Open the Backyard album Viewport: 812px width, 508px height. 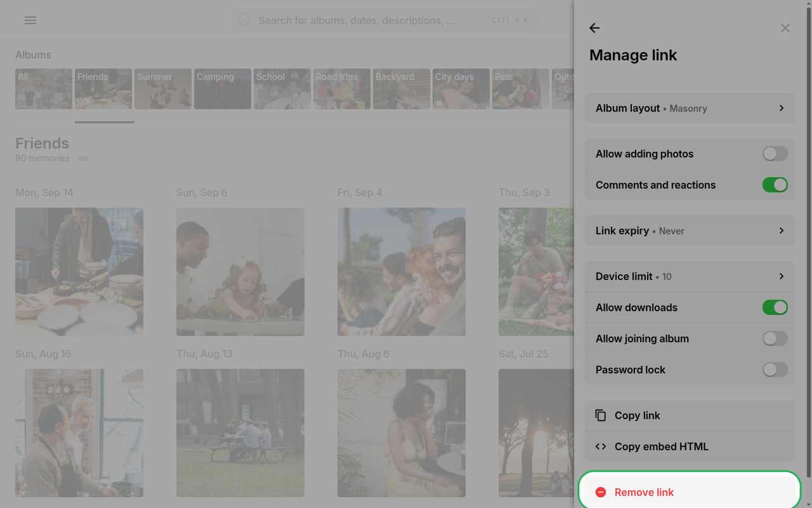pos(402,89)
